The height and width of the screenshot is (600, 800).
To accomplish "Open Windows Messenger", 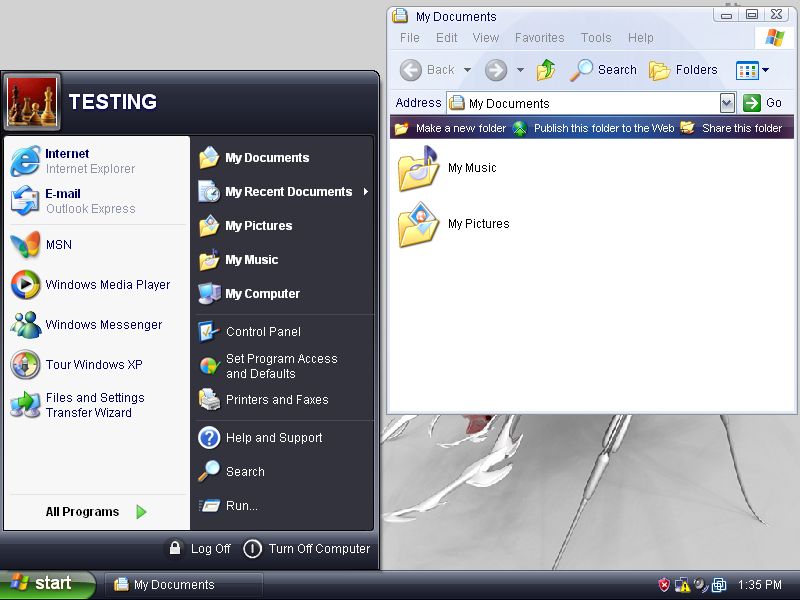I will tap(97, 324).
